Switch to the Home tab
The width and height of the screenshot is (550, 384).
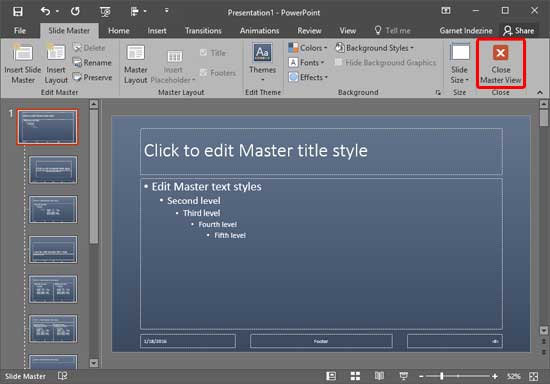(119, 31)
